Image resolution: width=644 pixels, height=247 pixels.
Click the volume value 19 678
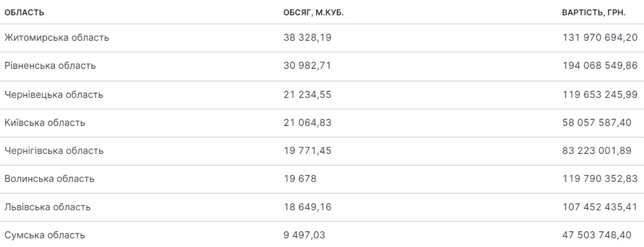(300, 179)
